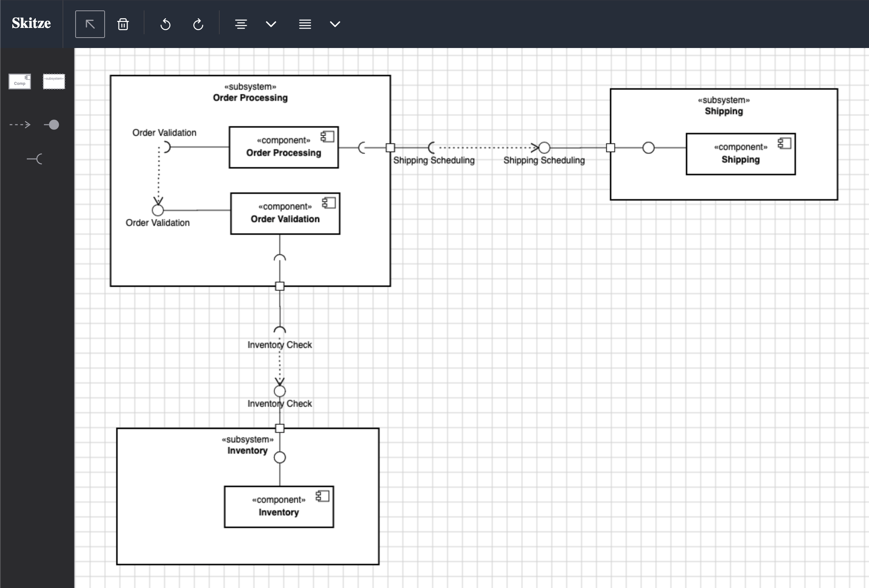Click interface circle inside Shipping subsystem
Screen dimensions: 869x588
pos(648,148)
